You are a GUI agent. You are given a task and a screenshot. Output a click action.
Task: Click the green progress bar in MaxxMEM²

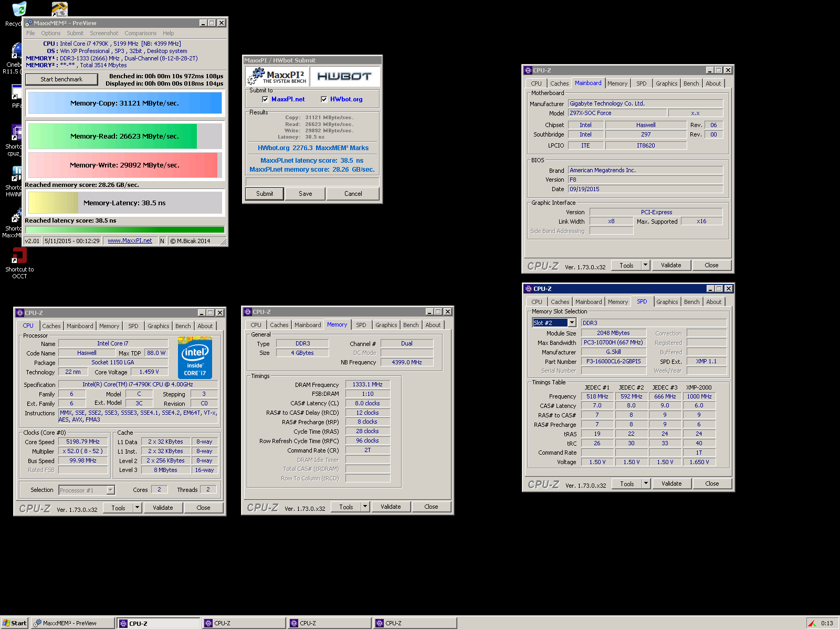click(125, 229)
